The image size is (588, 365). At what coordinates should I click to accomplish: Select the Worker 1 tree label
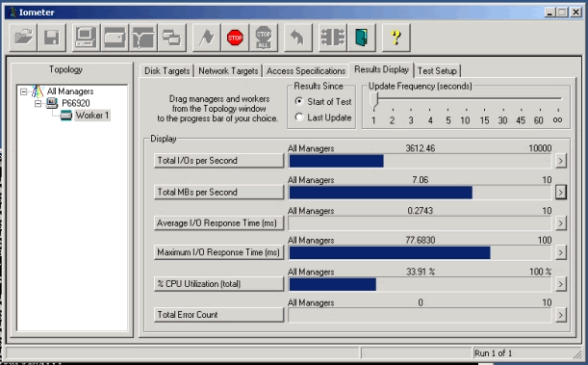[x=92, y=116]
